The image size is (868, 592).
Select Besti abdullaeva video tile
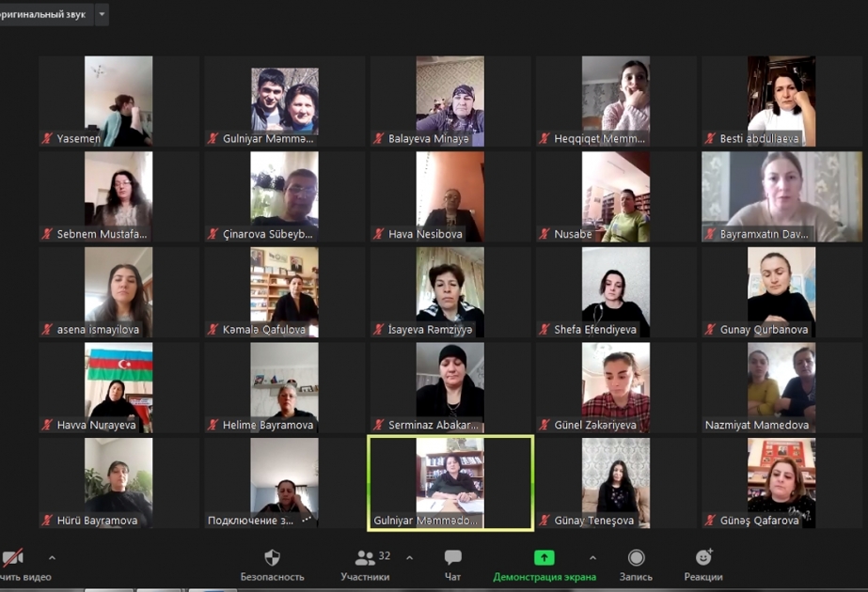tap(781, 101)
